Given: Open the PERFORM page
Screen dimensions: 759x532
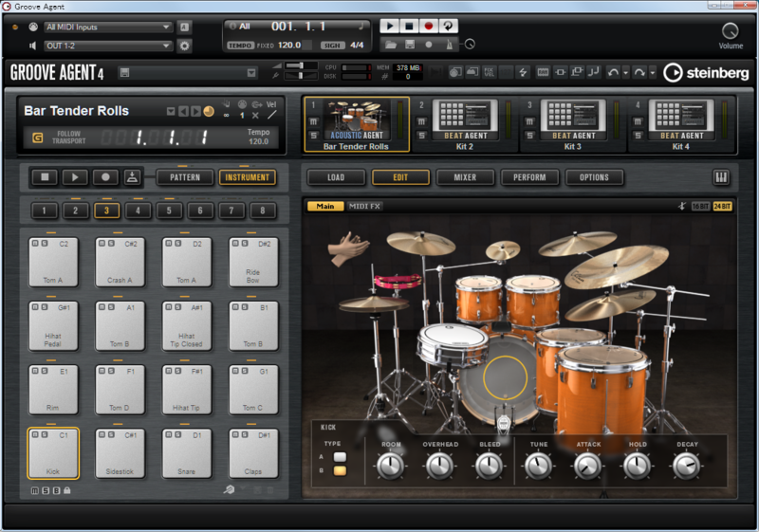Looking at the screenshot, I should [x=529, y=177].
